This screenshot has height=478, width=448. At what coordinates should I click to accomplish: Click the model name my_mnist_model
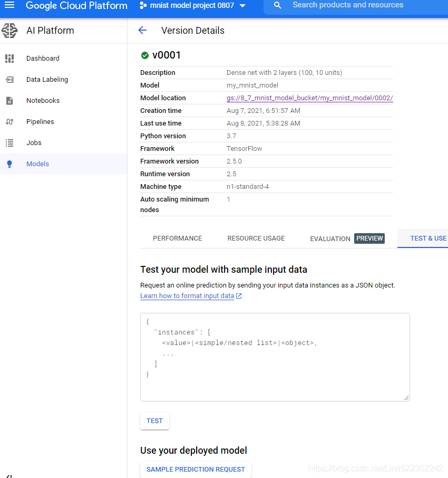tap(252, 85)
